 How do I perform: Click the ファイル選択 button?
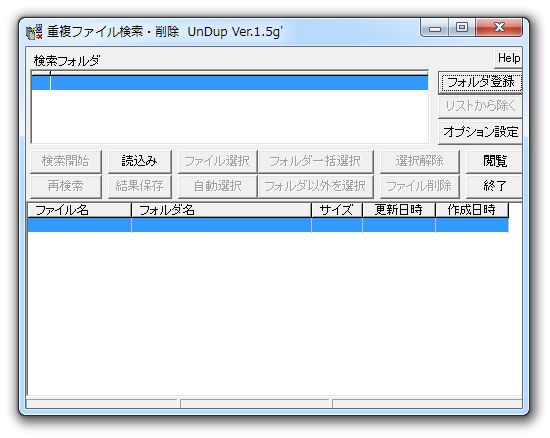click(217, 161)
